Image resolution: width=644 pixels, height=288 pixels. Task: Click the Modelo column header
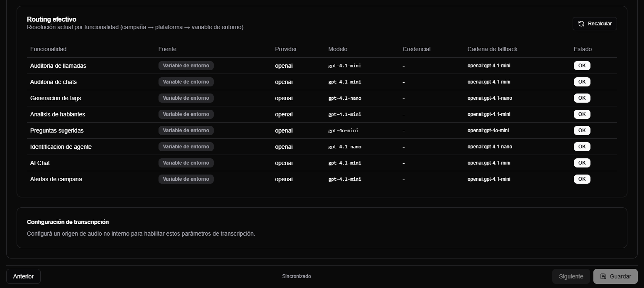(x=338, y=49)
